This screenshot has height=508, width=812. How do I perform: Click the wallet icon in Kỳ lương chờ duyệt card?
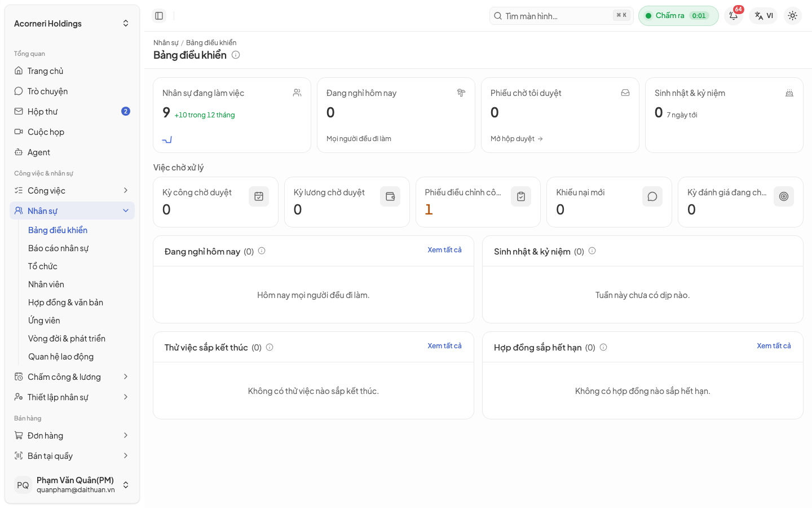coord(390,196)
